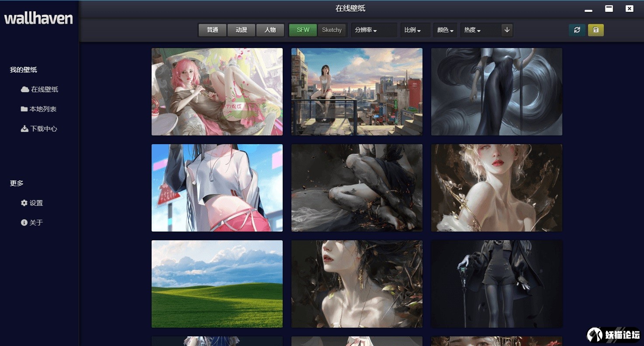Image resolution: width=644 pixels, height=346 pixels.
Task: Open the city rooftop girl wallpaper
Action: point(357,92)
